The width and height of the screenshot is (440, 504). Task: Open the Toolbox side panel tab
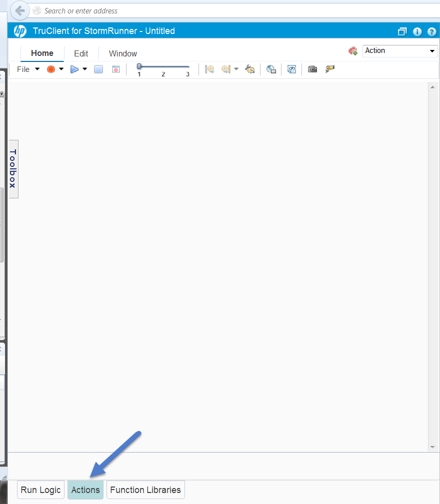13,169
